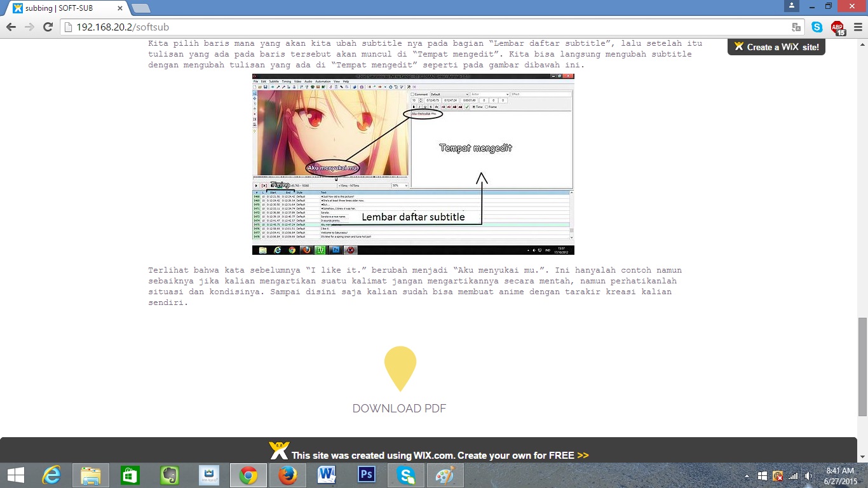Open Skype from the taskbar
The image size is (868, 488).
click(406, 475)
